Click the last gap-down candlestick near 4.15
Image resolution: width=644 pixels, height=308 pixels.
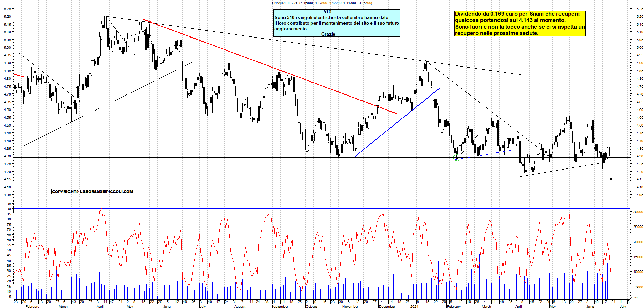pos(611,179)
